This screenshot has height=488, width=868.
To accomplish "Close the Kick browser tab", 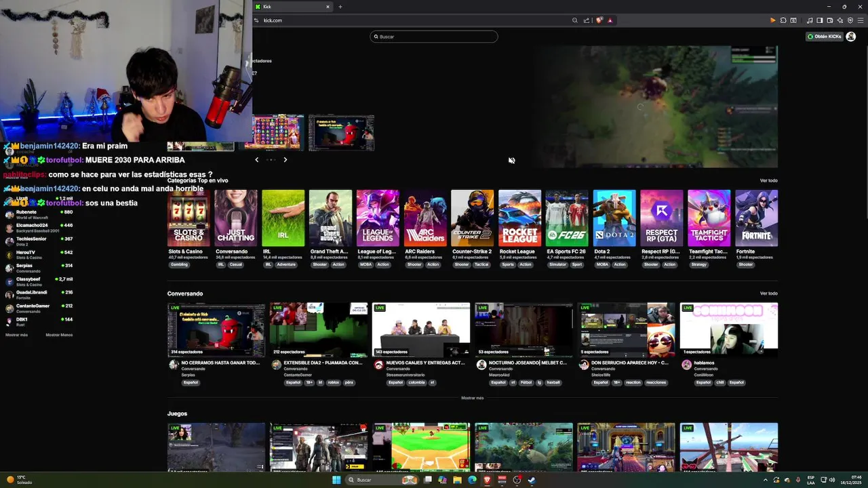I will point(328,7).
